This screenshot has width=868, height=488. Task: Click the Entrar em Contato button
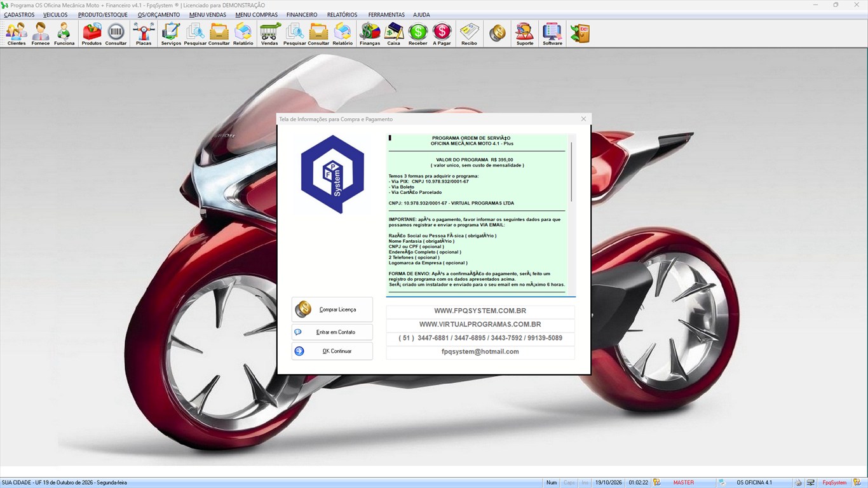(x=332, y=332)
